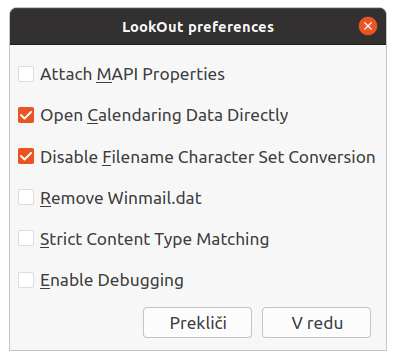Click the Strict Content Type Matching label

pos(154,240)
